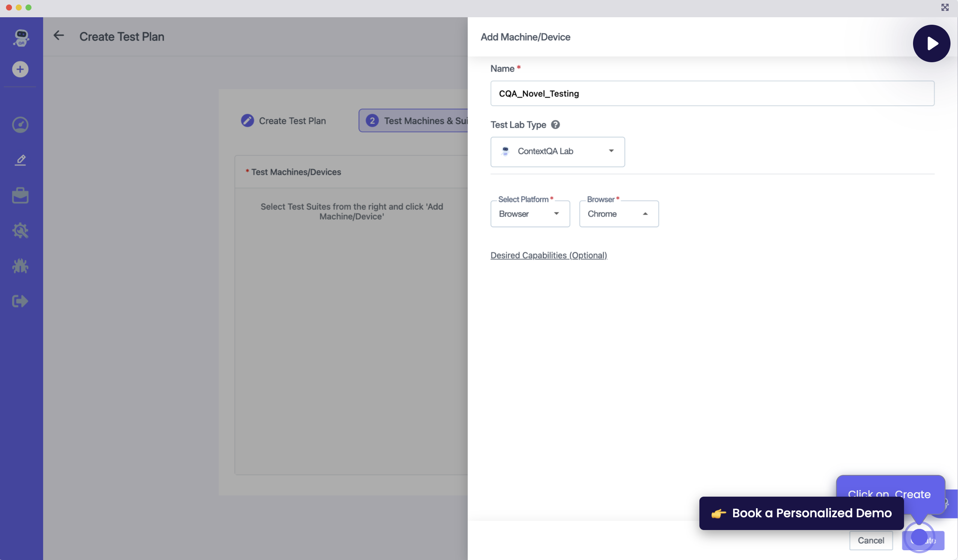958x560 pixels.
Task: Expand the ContextQA Lab dropdown
Action: tap(557, 151)
